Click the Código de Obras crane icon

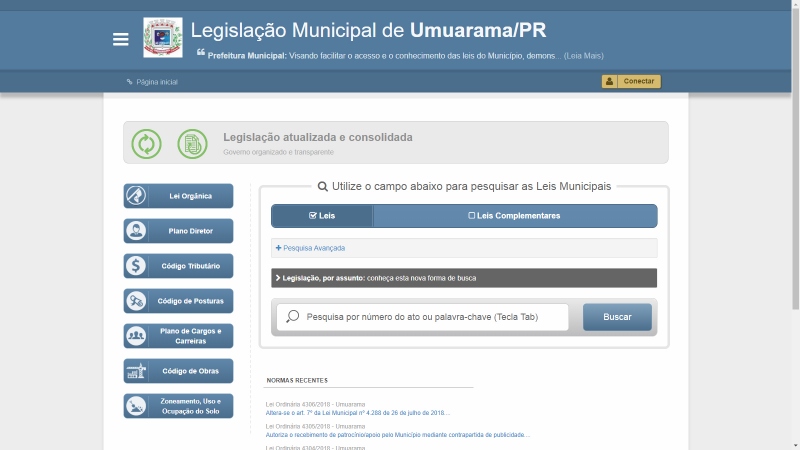[x=136, y=371]
